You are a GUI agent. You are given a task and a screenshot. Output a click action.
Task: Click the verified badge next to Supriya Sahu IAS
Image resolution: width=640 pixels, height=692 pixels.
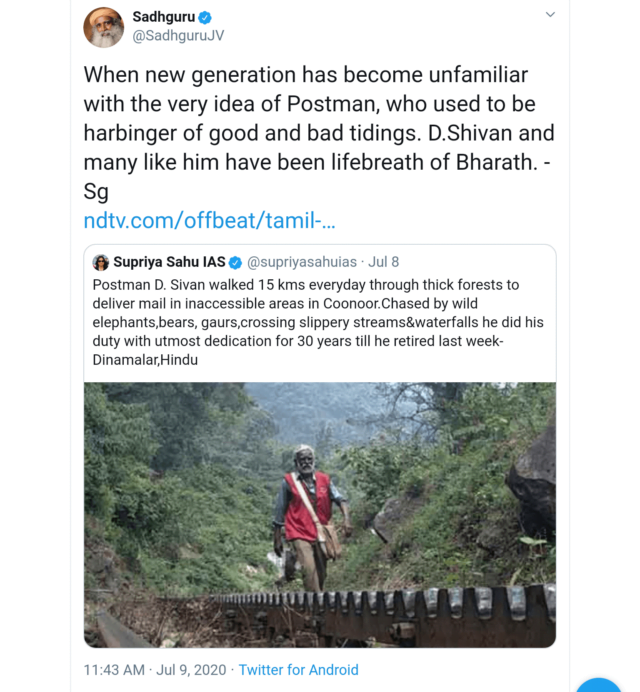click(236, 263)
